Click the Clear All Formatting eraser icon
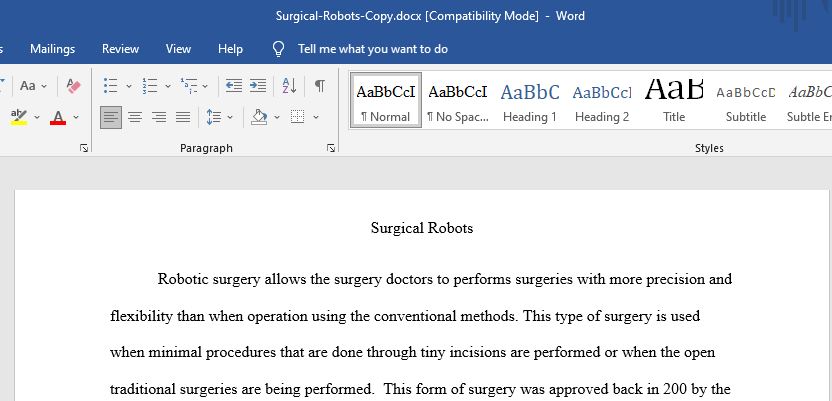 coord(73,85)
